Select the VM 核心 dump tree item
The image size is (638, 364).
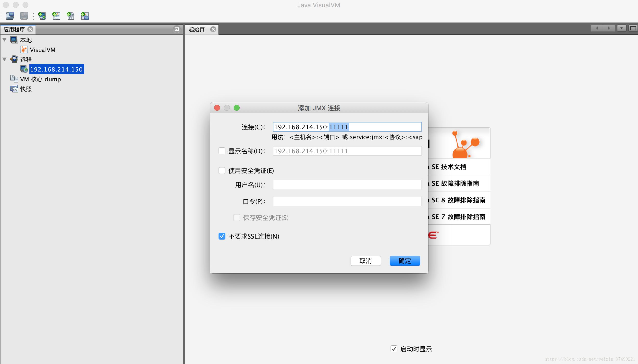[40, 79]
